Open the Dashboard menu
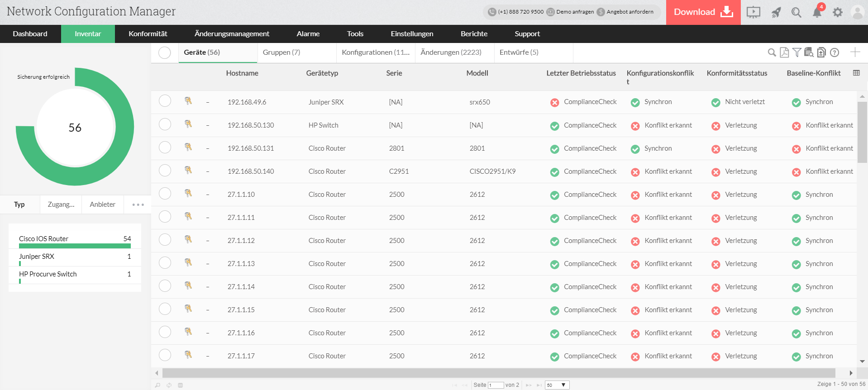The image size is (868, 390). 30,34
